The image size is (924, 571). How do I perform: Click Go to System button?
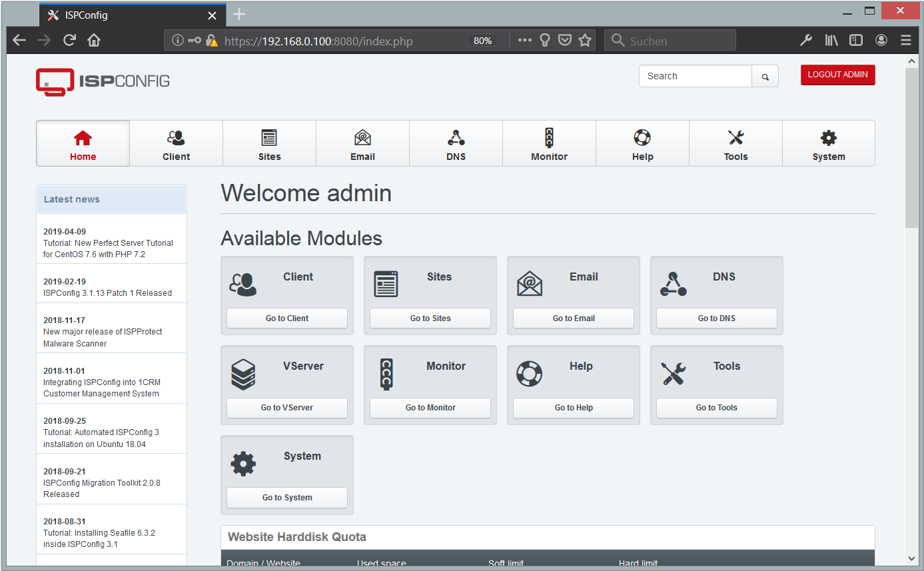(x=287, y=498)
